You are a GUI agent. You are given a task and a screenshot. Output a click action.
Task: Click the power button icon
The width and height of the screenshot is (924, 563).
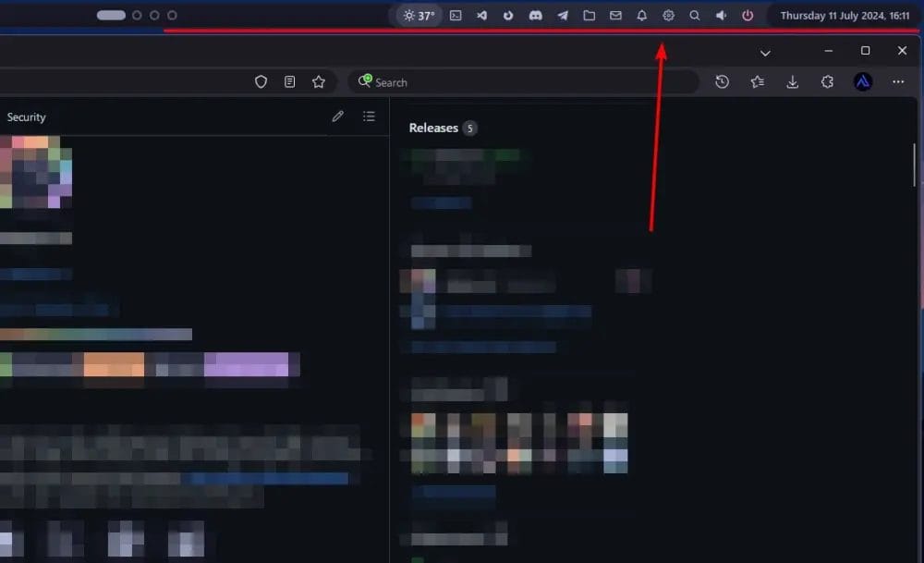pos(748,16)
